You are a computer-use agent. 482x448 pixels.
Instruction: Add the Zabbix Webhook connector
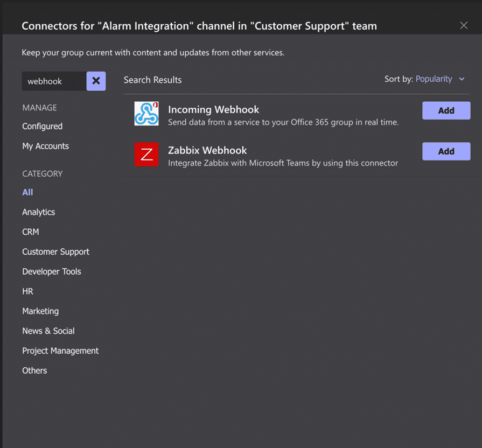click(x=446, y=151)
